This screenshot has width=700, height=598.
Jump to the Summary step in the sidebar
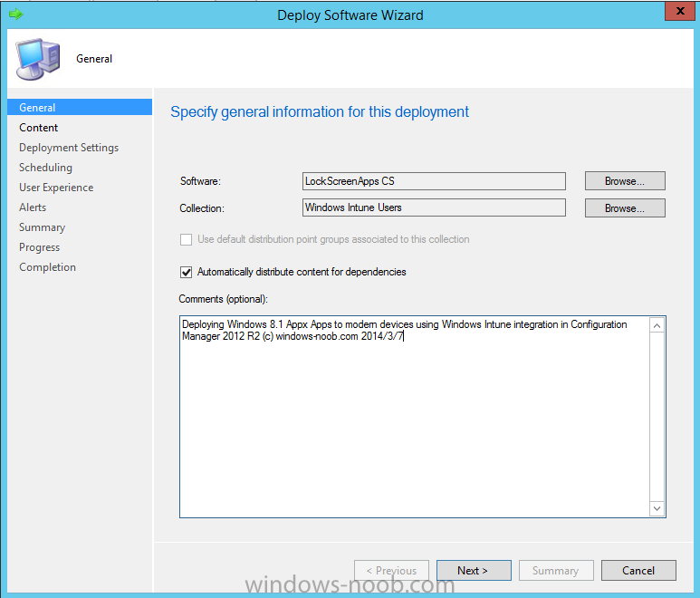[x=42, y=227]
